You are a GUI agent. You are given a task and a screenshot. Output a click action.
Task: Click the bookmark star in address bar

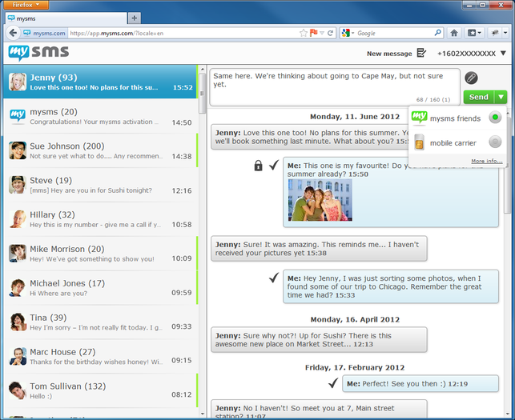[x=304, y=33]
